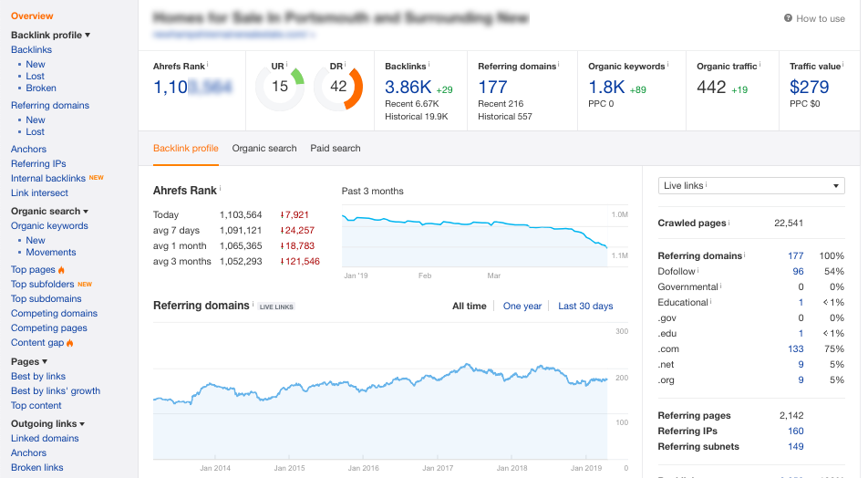The height and width of the screenshot is (478, 868).
Task: Select the One year chart range
Action: [x=522, y=307]
